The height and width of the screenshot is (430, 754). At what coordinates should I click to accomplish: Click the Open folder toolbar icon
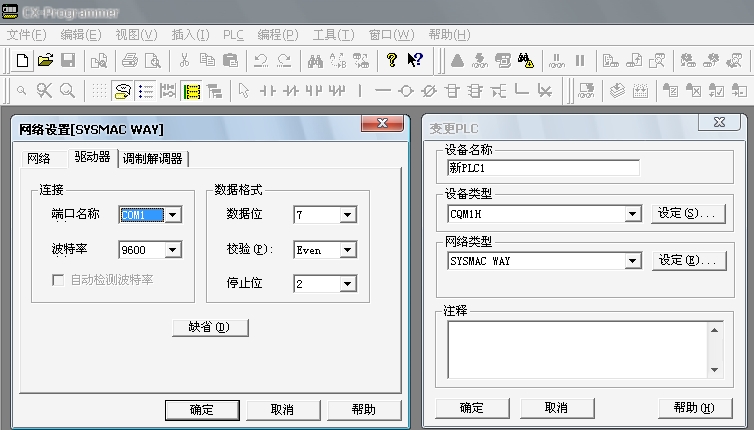(45, 60)
